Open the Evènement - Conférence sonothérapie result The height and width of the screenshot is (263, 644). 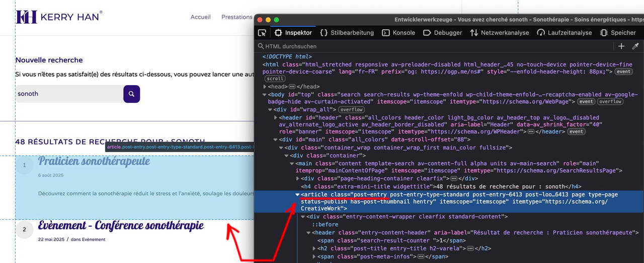(121, 225)
